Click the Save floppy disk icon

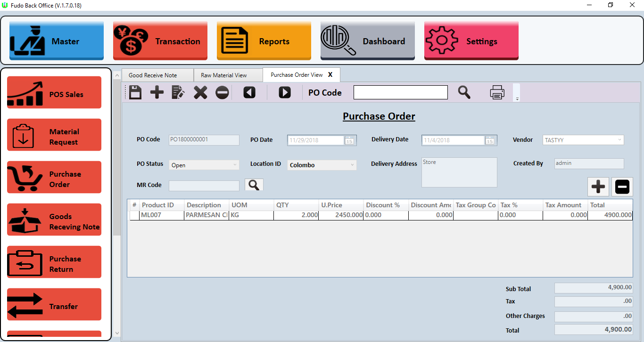(135, 92)
